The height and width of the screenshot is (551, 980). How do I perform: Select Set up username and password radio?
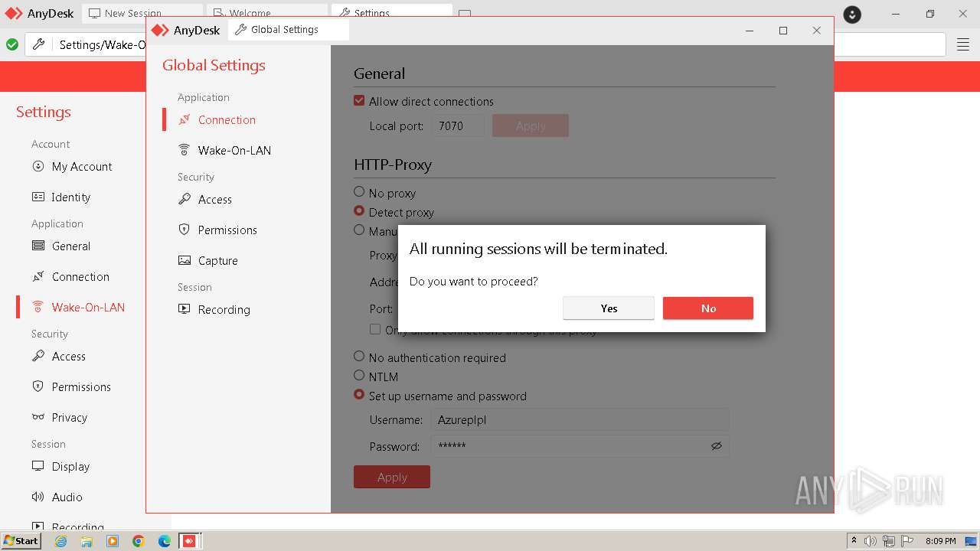click(359, 395)
